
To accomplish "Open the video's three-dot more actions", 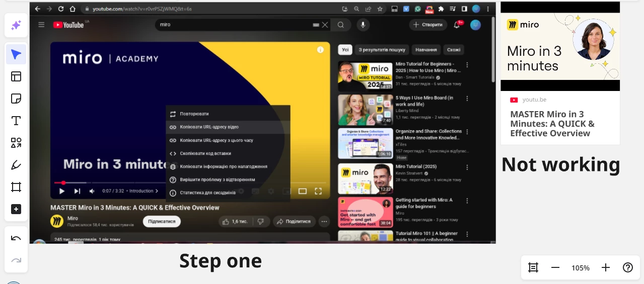I will 324,221.
